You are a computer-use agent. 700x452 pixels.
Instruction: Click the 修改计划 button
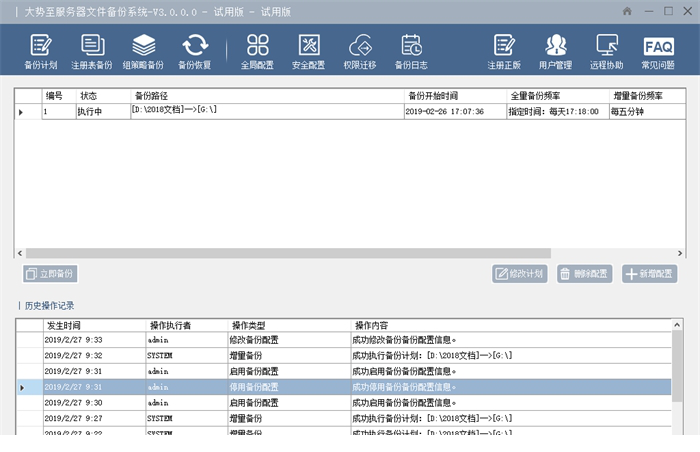pyautogui.click(x=520, y=274)
